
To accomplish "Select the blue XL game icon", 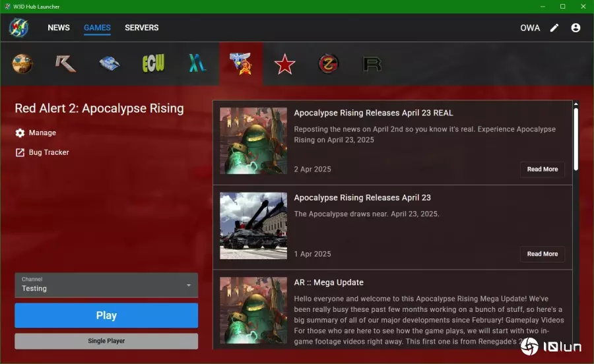I will click(x=197, y=63).
